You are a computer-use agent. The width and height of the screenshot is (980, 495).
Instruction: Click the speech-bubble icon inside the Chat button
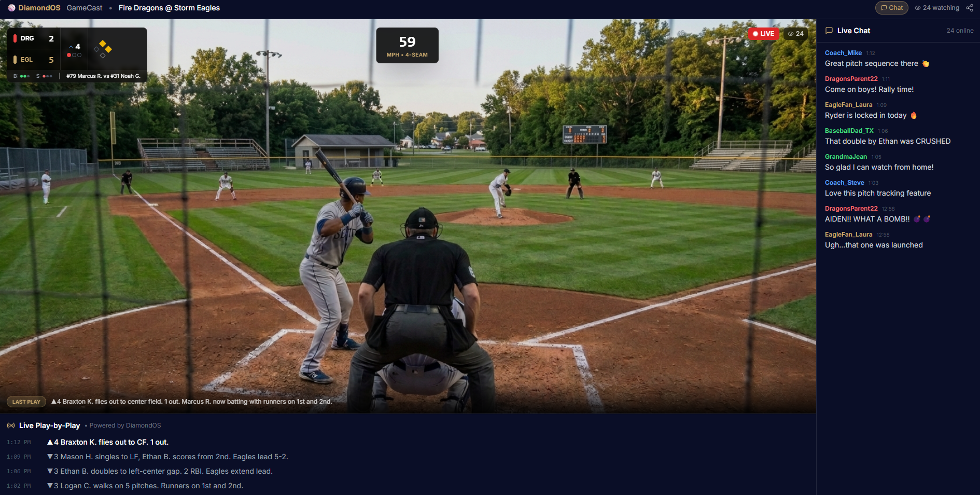pos(884,7)
